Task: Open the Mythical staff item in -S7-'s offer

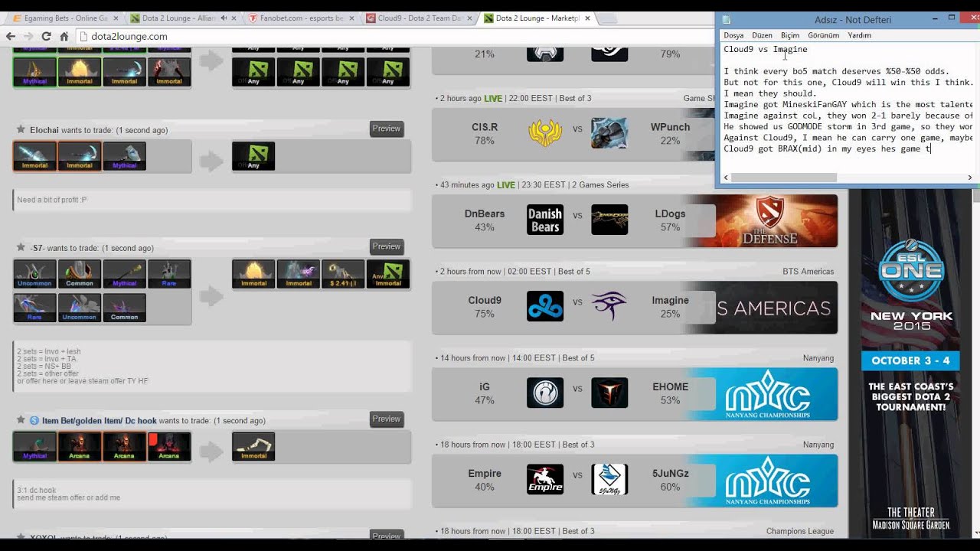Action: [x=124, y=274]
